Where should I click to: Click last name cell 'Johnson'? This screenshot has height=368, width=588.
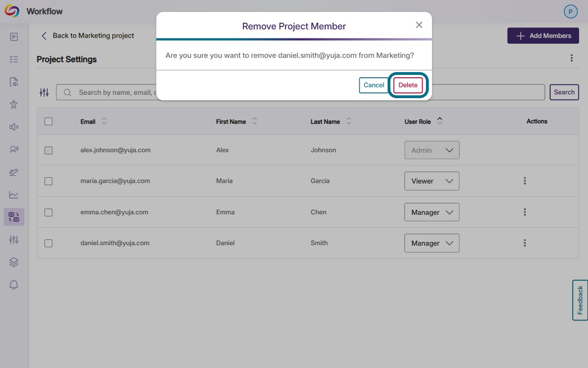(323, 150)
